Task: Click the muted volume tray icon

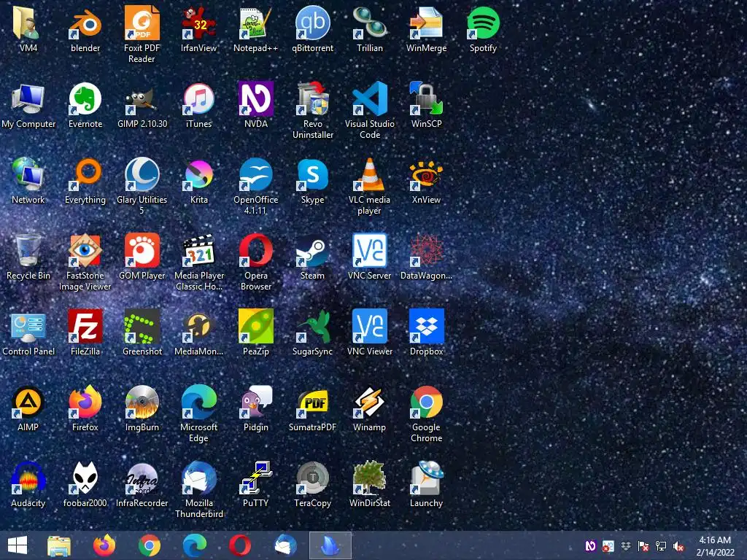Action: [678, 546]
